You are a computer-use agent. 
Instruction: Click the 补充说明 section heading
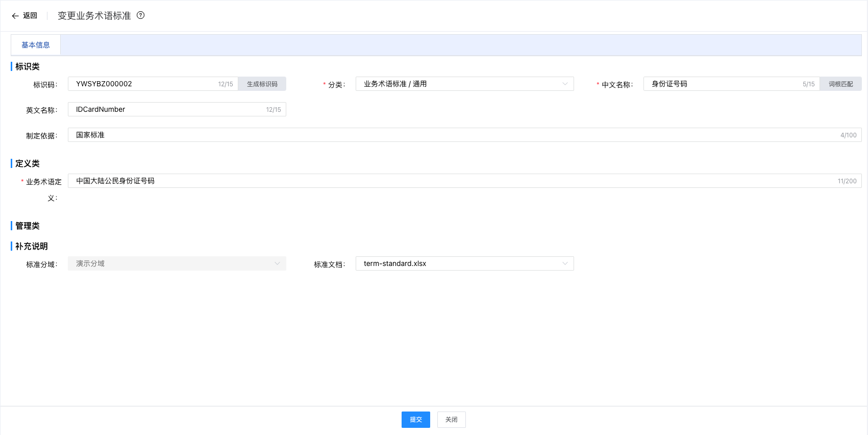32,246
